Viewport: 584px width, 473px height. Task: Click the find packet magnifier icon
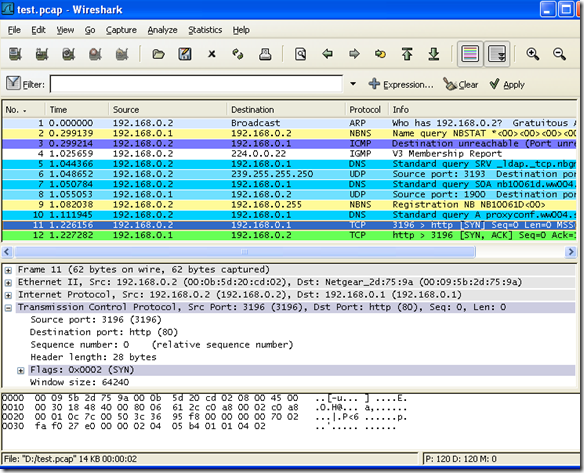[x=301, y=54]
